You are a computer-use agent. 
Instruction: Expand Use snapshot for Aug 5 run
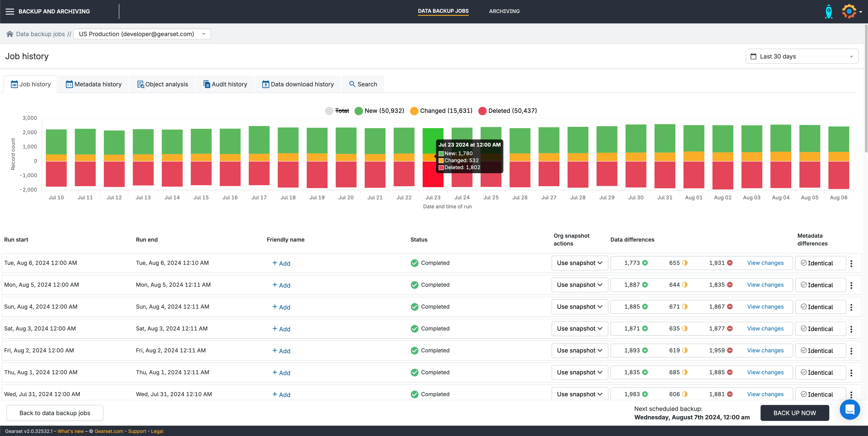[580, 285]
